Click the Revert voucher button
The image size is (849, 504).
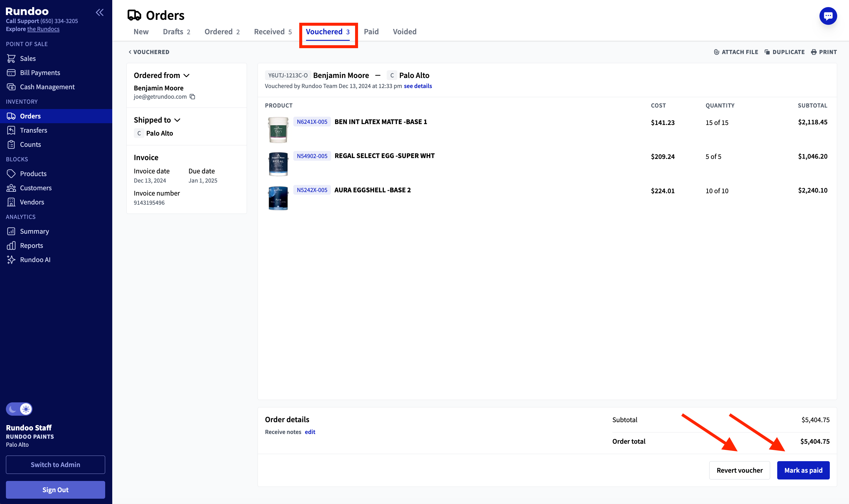pyautogui.click(x=739, y=470)
